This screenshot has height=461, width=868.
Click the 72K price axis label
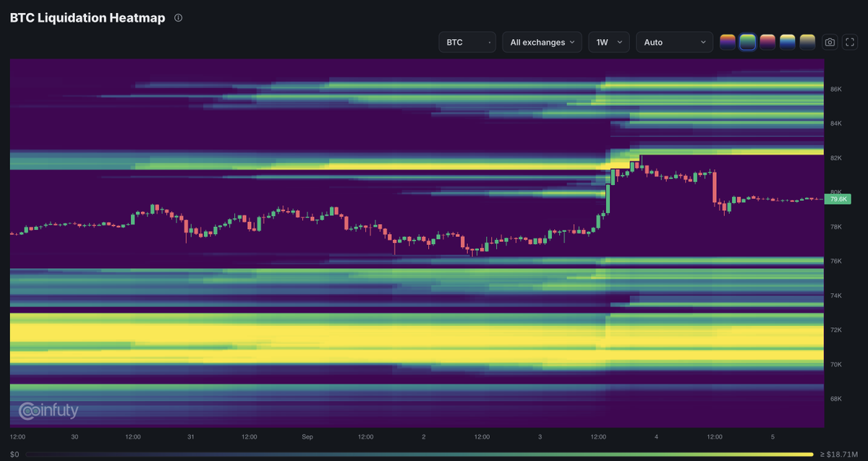pos(836,330)
